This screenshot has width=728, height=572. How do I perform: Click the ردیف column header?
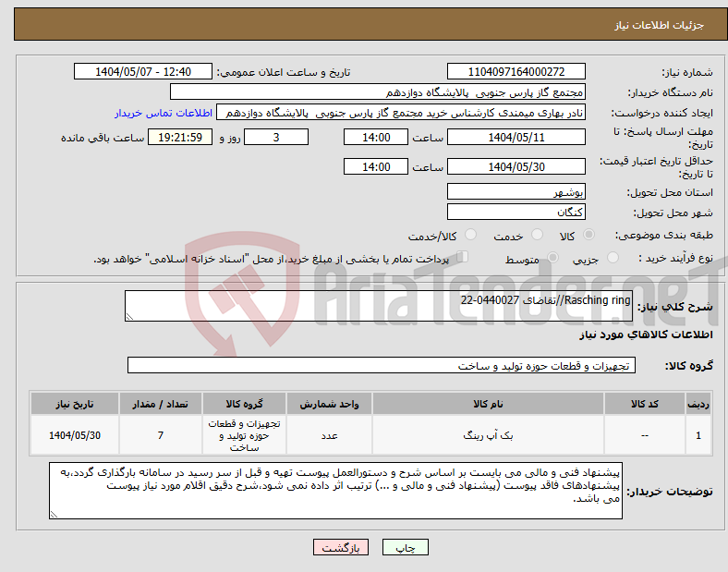pos(698,404)
